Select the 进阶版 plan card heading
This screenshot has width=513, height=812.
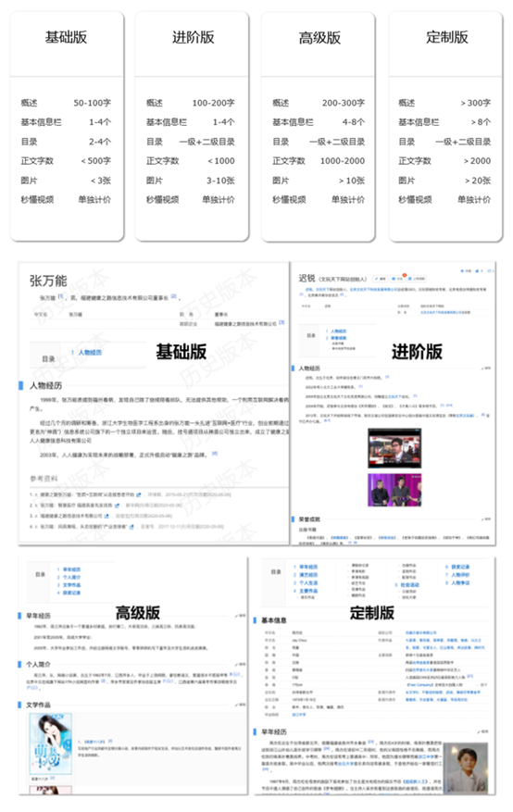click(194, 37)
